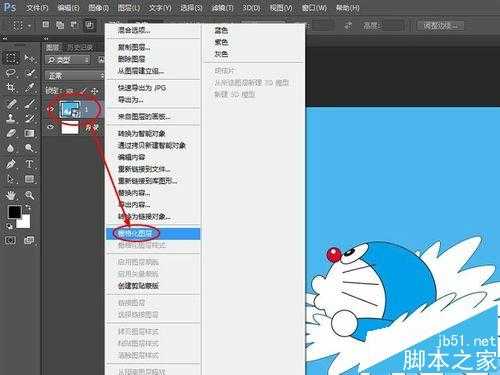Select the Horizontal Type tool
Image resolution: width=500 pixels, height=375 pixels.
(29, 164)
